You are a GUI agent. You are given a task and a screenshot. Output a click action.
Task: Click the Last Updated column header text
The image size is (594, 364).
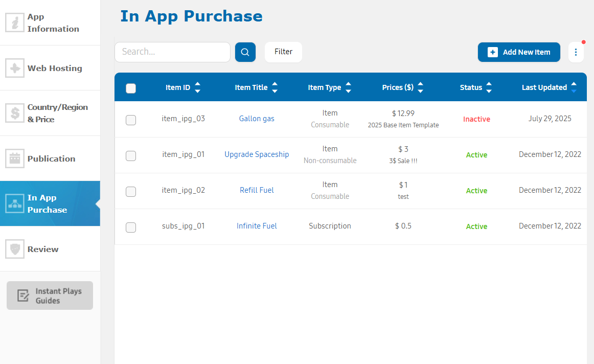tap(544, 87)
